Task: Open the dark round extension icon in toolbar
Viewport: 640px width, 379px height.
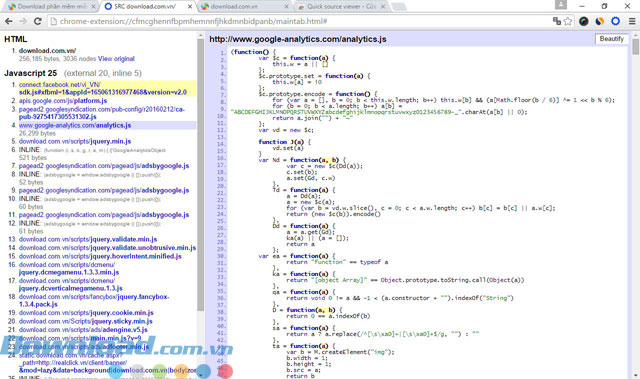Action: click(x=584, y=21)
